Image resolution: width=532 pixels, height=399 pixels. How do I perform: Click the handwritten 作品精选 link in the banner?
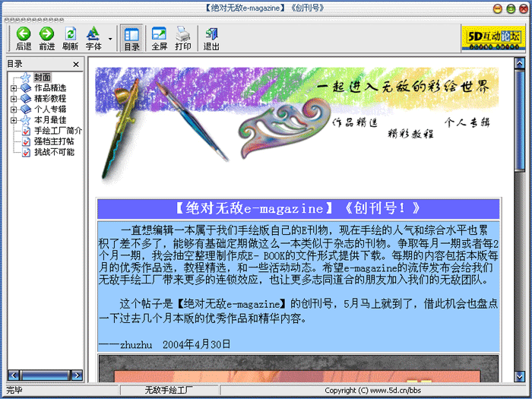pyautogui.click(x=355, y=122)
